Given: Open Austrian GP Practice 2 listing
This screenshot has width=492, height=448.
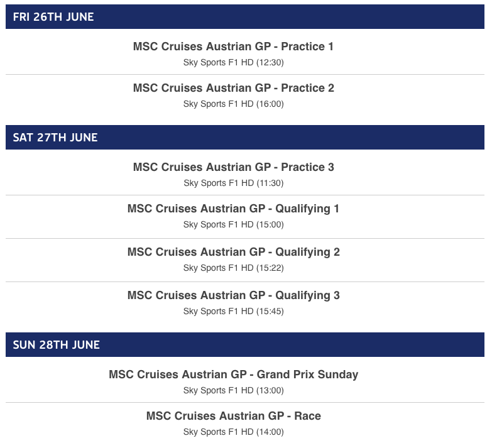Looking at the screenshot, I should 234,88.
